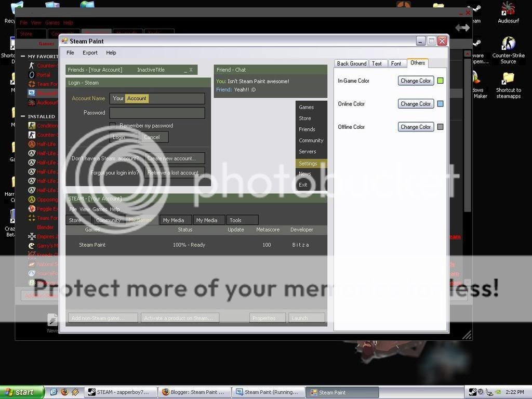This screenshot has width=532, height=399.
Task: Switch to the Back Ground tab
Action: click(x=352, y=63)
